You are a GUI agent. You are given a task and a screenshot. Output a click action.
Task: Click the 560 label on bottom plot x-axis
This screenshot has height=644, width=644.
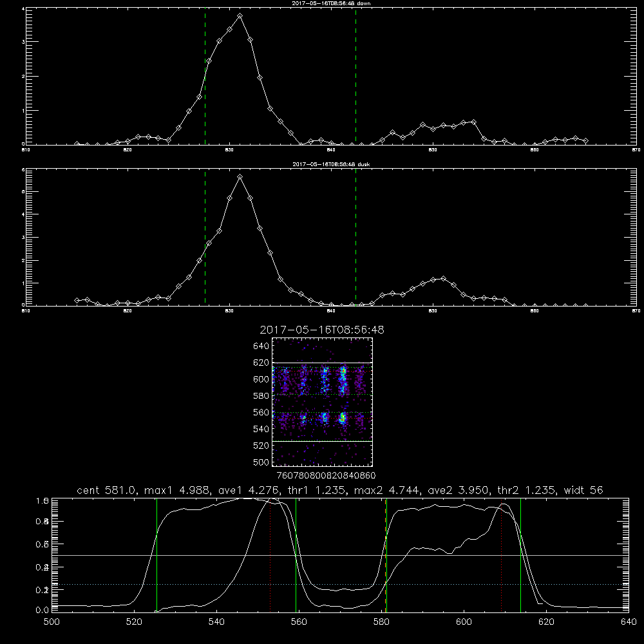299,622
